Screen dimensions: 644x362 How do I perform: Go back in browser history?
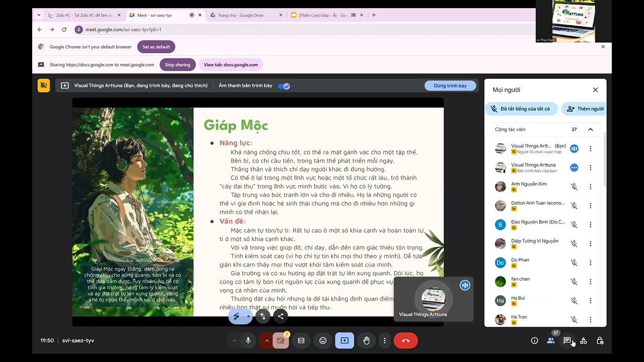(x=40, y=30)
